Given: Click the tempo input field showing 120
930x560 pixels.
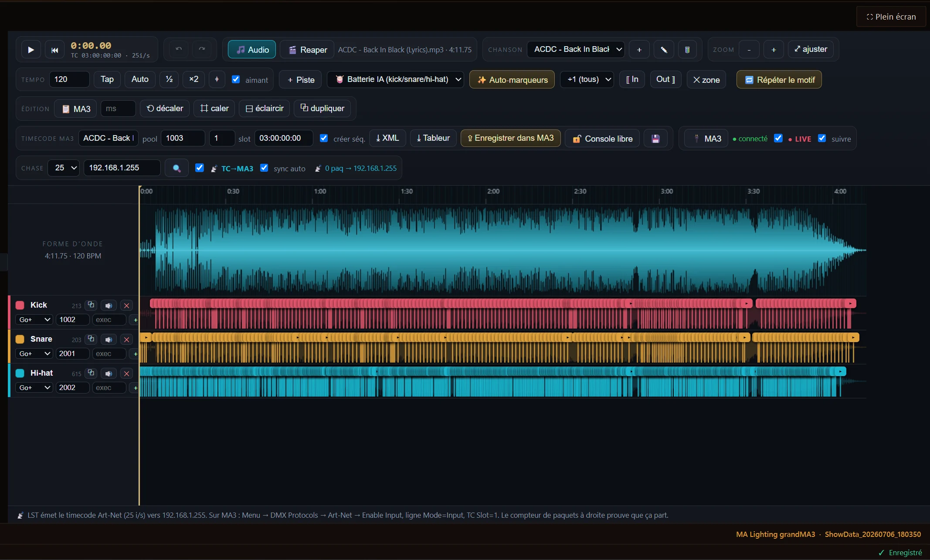Looking at the screenshot, I should click(x=69, y=79).
